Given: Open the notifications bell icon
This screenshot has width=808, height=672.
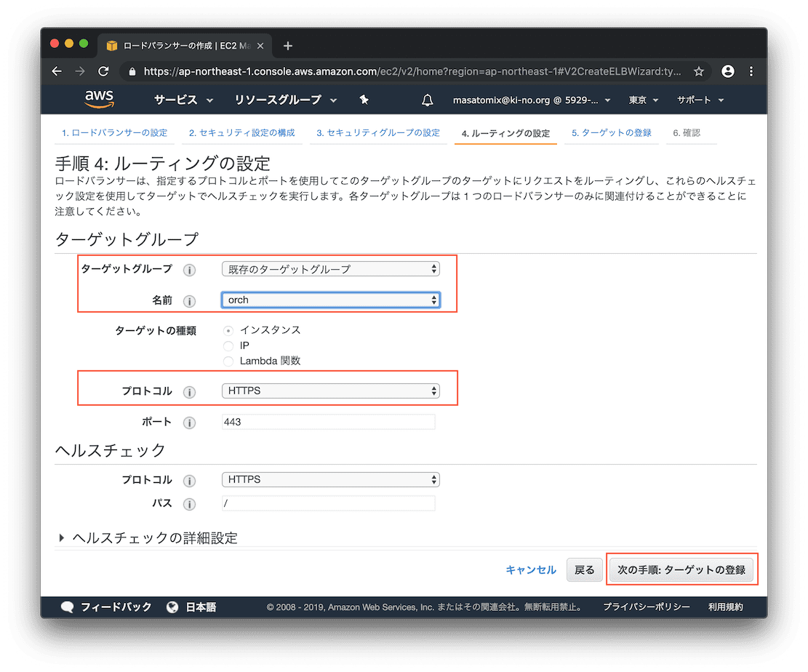Looking at the screenshot, I should coord(427,100).
